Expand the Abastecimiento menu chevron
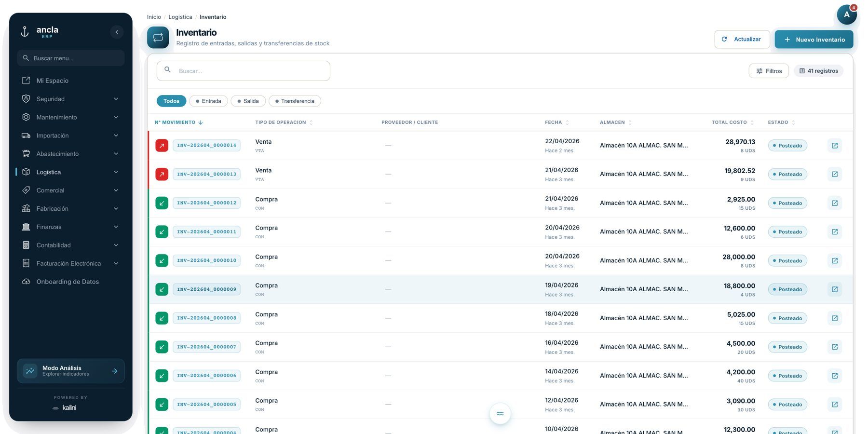 tap(116, 154)
